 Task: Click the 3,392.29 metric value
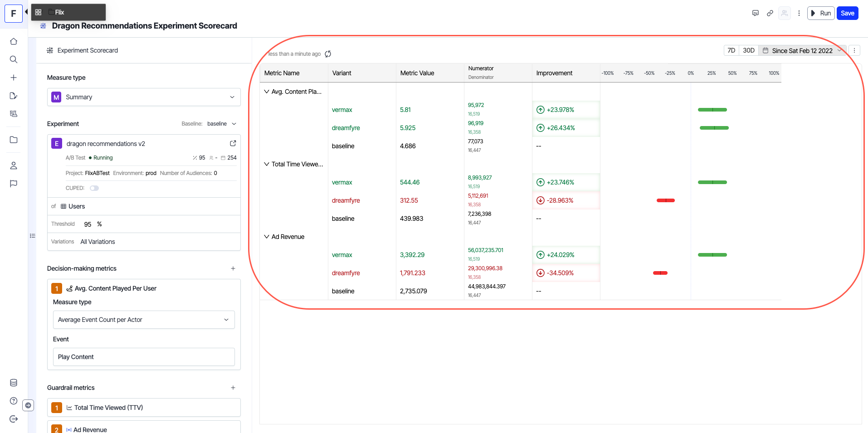coord(412,255)
